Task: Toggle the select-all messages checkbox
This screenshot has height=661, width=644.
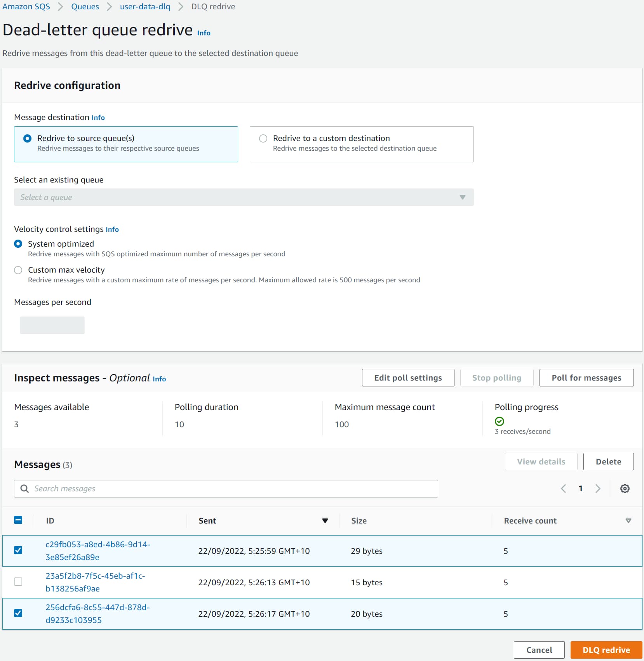Action: (x=18, y=520)
